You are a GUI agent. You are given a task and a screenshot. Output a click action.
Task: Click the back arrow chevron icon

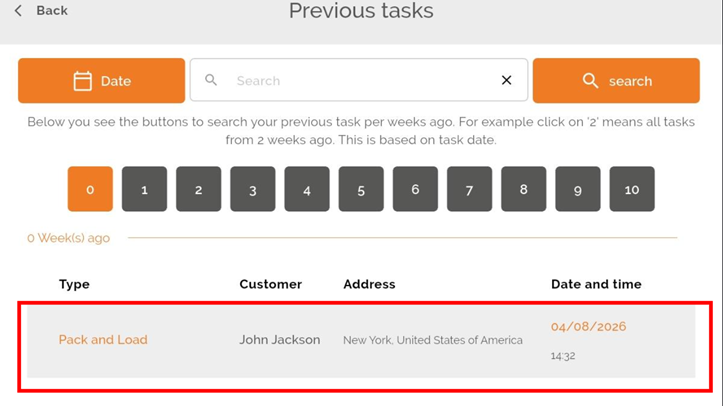tap(18, 11)
